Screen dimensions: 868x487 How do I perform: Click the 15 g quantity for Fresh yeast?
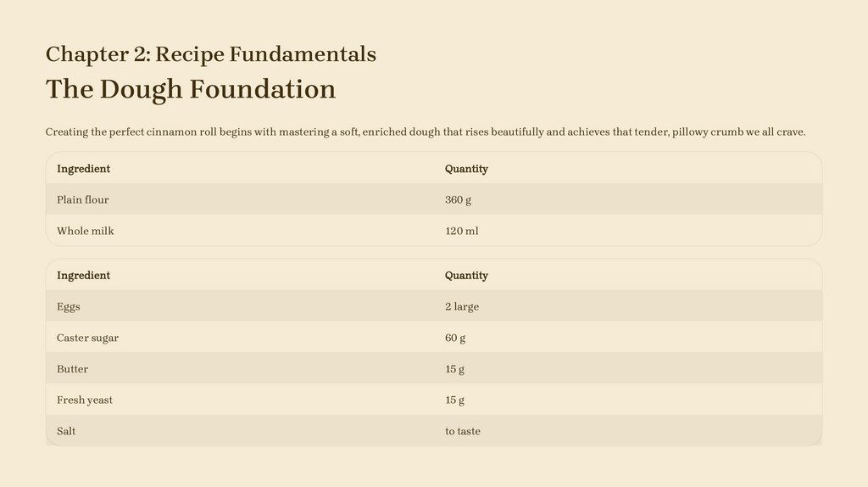[454, 400]
